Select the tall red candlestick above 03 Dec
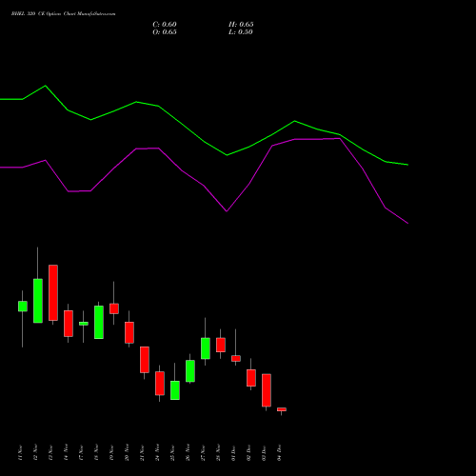This screenshot has height=476, width=476. point(267,390)
